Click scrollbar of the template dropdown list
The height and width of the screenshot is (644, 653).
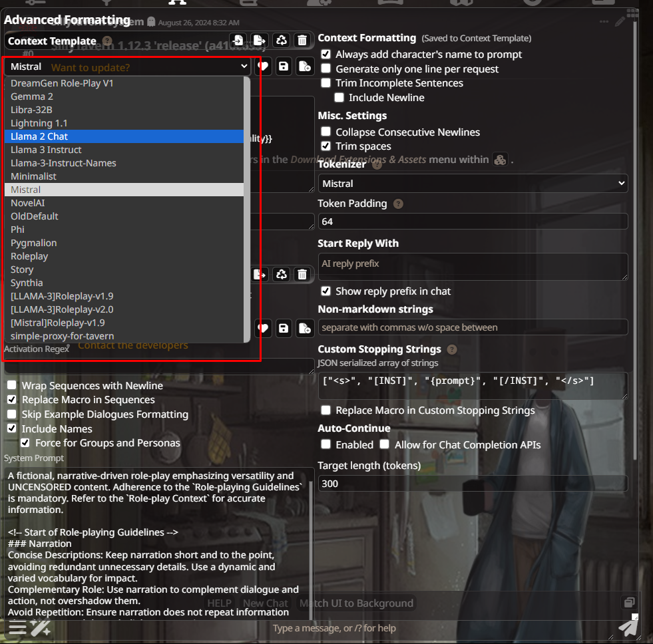(x=247, y=210)
